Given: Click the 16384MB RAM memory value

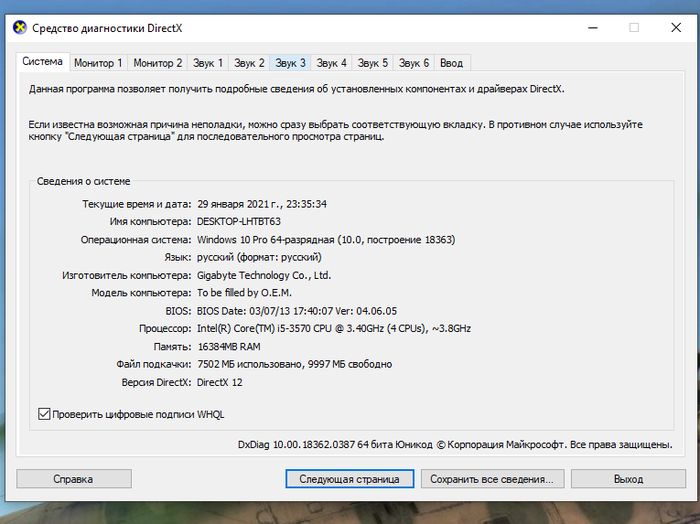Looking at the screenshot, I should click(229, 346).
